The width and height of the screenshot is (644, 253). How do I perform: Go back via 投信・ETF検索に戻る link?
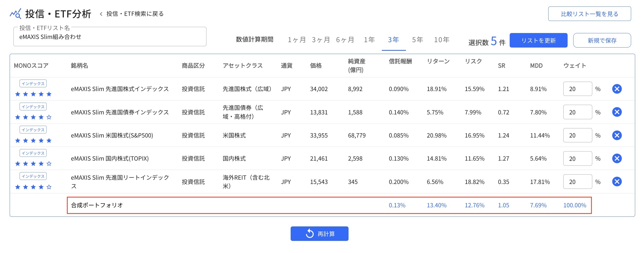132,14
